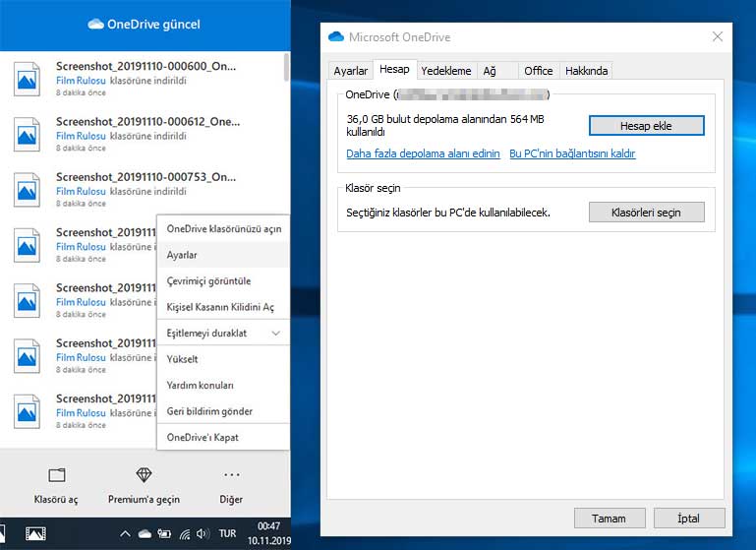
Task: Click Bu PC'nin bağlantısını kaldır link
Action: 572,153
